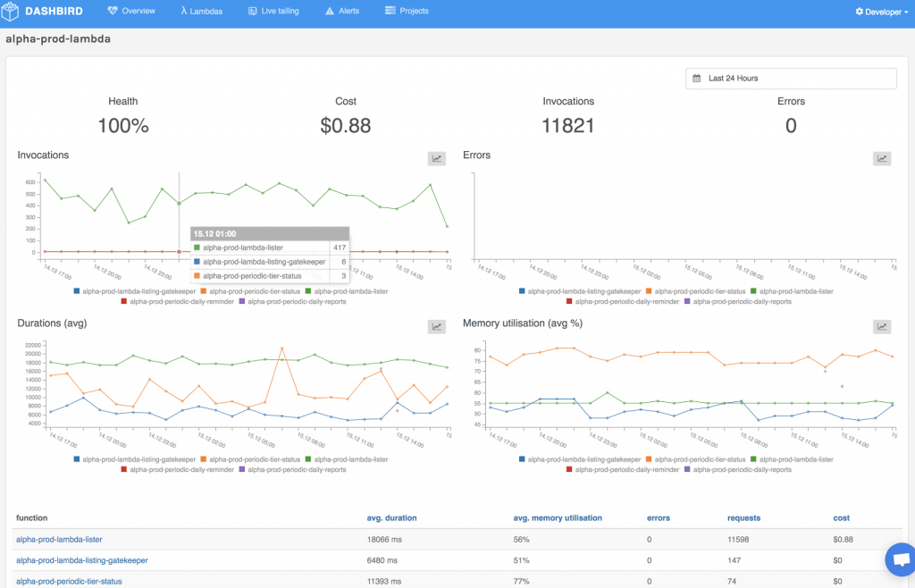Click the gear icon beside Developer

pos(859,12)
